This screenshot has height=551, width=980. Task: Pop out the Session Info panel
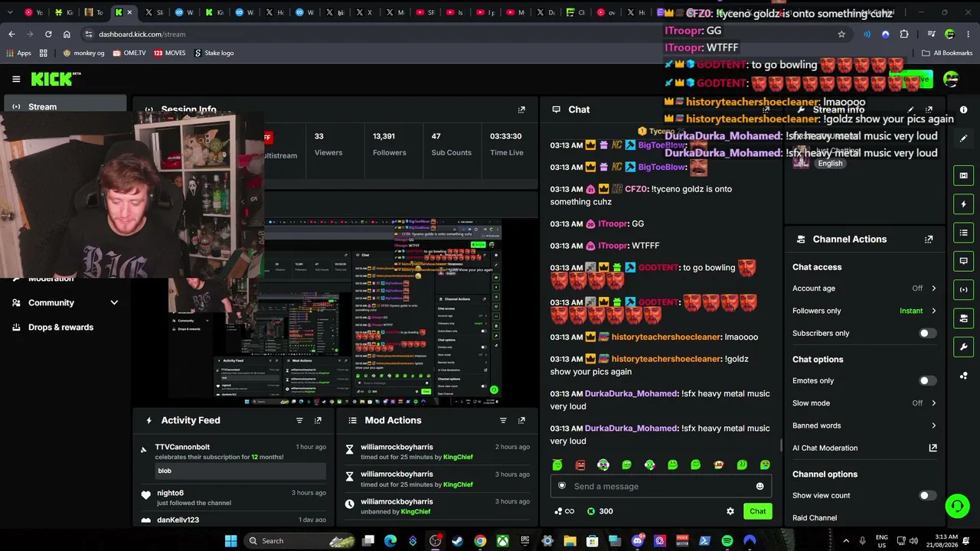click(521, 109)
